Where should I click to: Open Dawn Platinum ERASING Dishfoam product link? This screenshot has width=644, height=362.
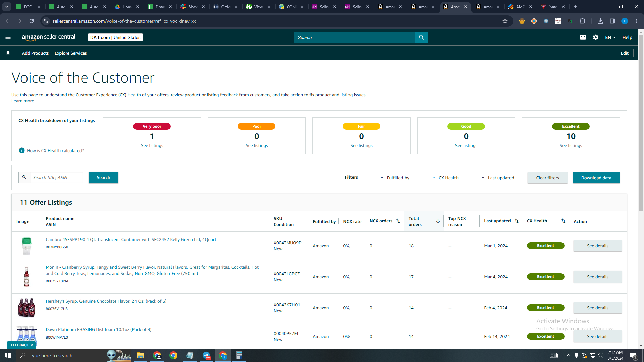tap(99, 330)
